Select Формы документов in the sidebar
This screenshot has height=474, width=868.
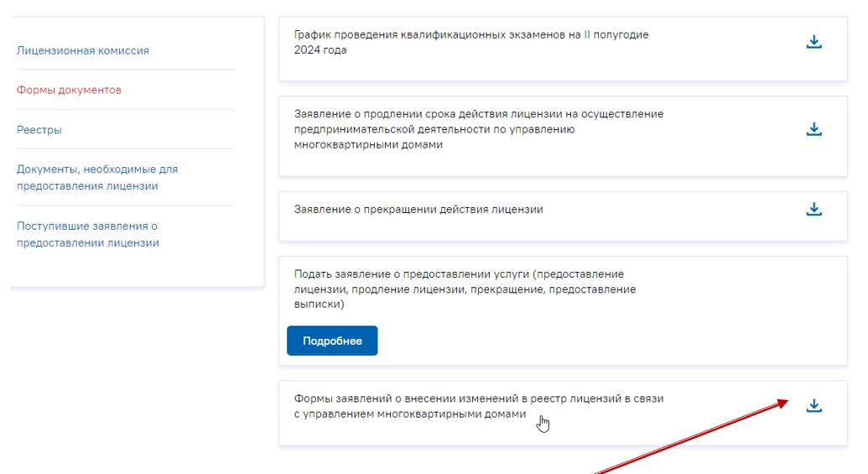click(x=69, y=90)
